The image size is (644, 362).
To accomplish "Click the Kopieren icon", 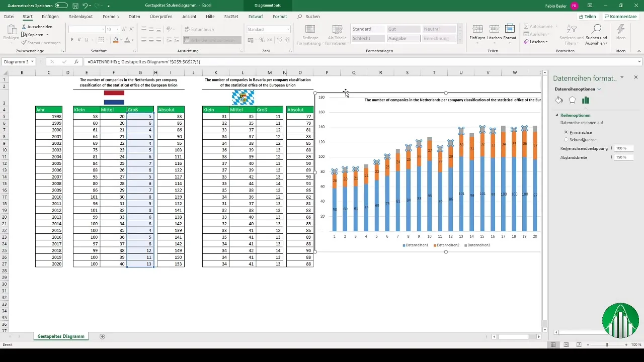I will (x=24, y=35).
